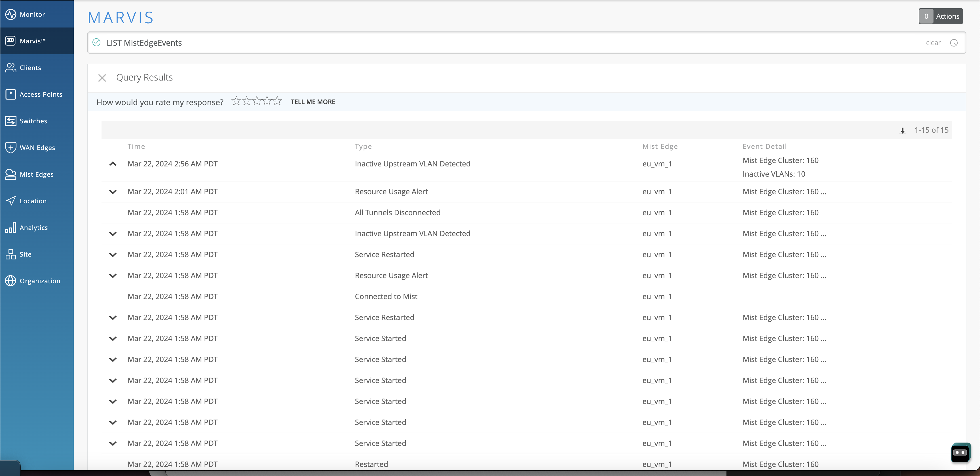Open the WAN Edges shield icon
The image size is (980, 476).
pyautogui.click(x=11, y=148)
